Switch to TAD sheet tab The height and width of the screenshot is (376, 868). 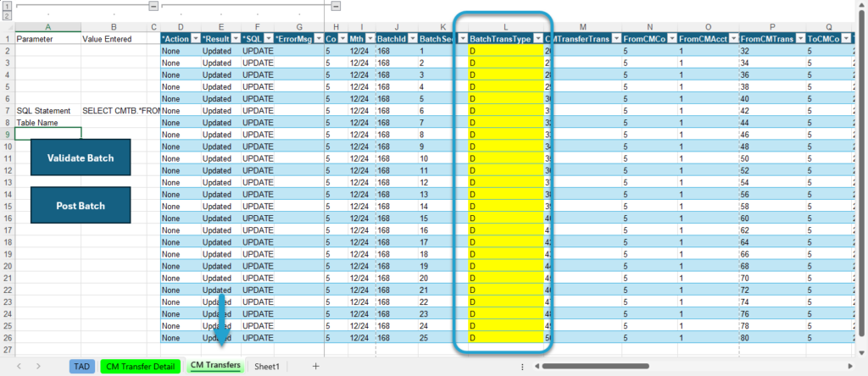tap(82, 366)
